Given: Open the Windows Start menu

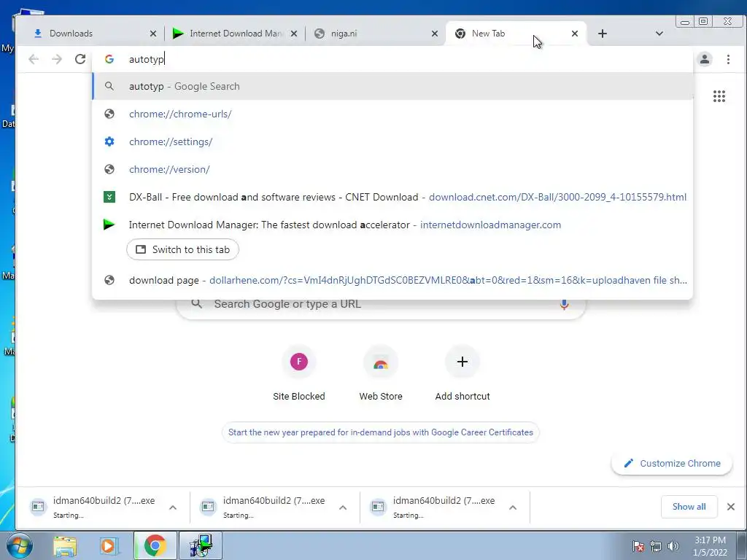Looking at the screenshot, I should click(x=19, y=545).
